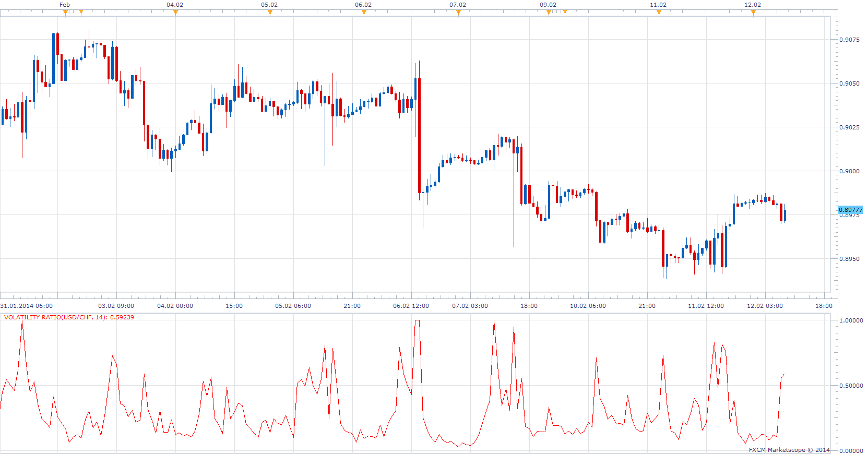Click the 10.02 06:00 time label
The image size is (868, 454).
[588, 306]
